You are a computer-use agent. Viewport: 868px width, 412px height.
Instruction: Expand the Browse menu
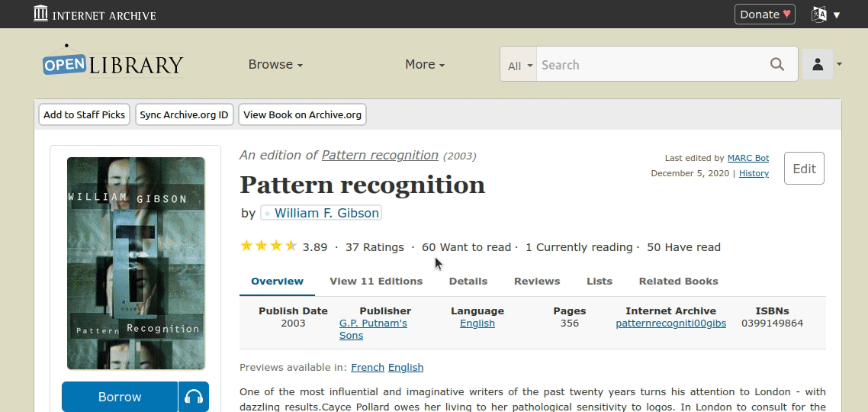pyautogui.click(x=275, y=64)
